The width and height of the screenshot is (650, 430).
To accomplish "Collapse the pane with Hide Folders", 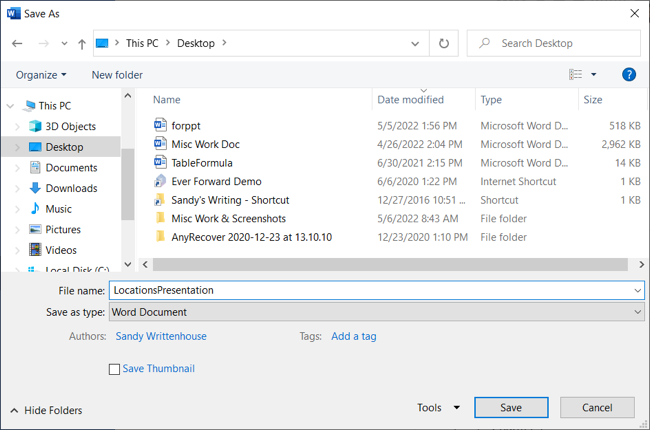I will [x=46, y=410].
